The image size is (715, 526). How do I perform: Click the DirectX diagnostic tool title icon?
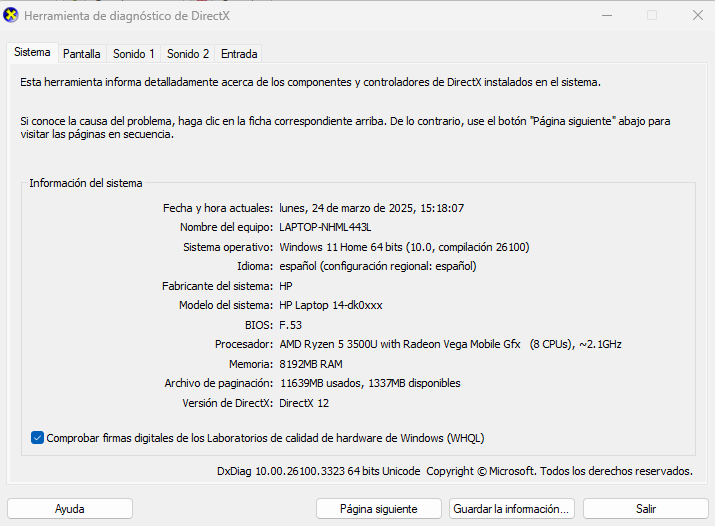coord(10,15)
